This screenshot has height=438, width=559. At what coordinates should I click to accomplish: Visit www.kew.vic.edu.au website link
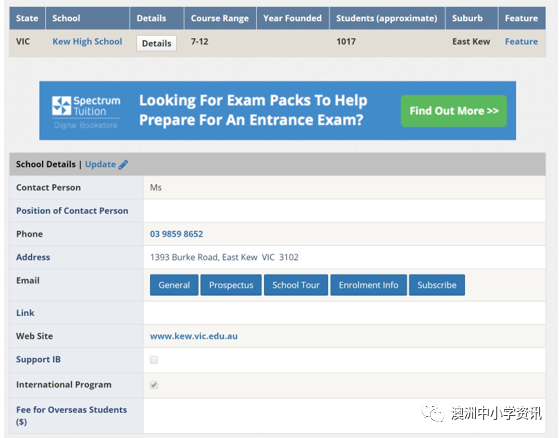(x=194, y=336)
